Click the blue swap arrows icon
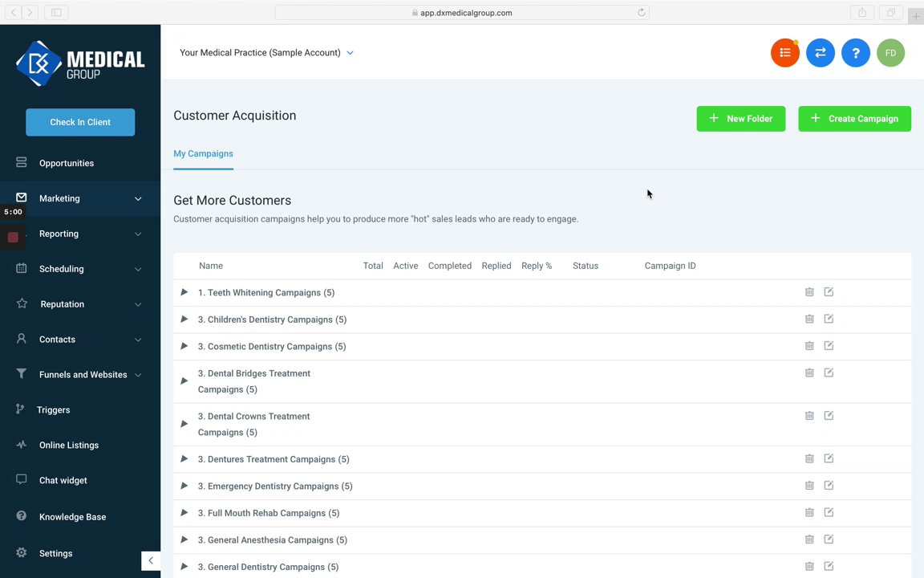924x578 pixels. [x=820, y=53]
